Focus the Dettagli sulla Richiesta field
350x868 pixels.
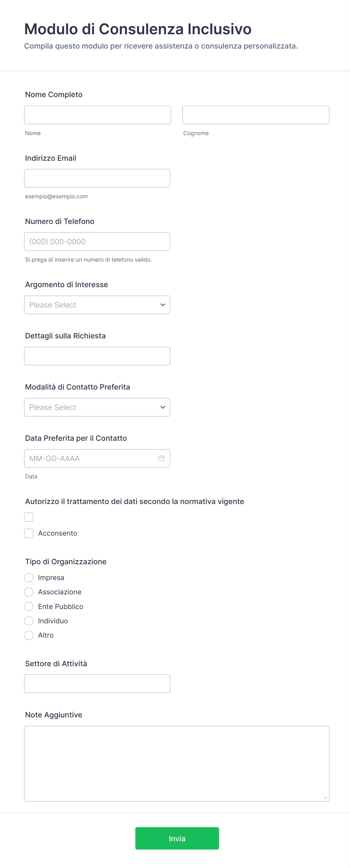[97, 356]
